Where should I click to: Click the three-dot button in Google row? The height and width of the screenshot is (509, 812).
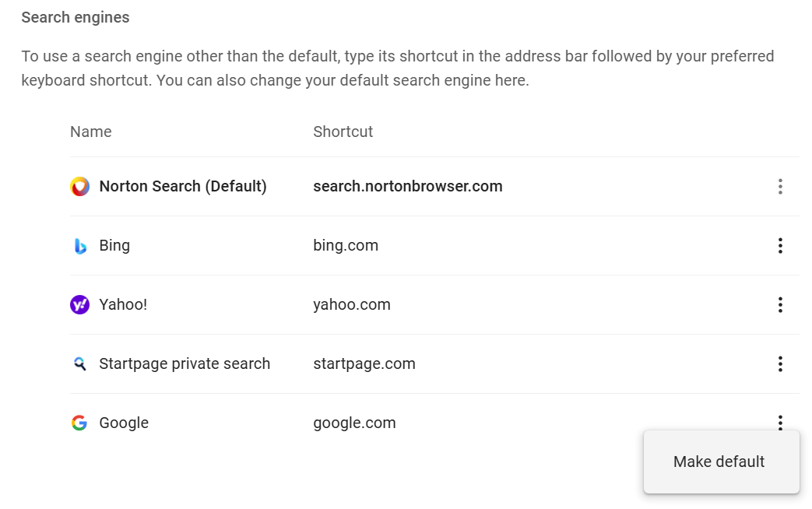point(780,422)
